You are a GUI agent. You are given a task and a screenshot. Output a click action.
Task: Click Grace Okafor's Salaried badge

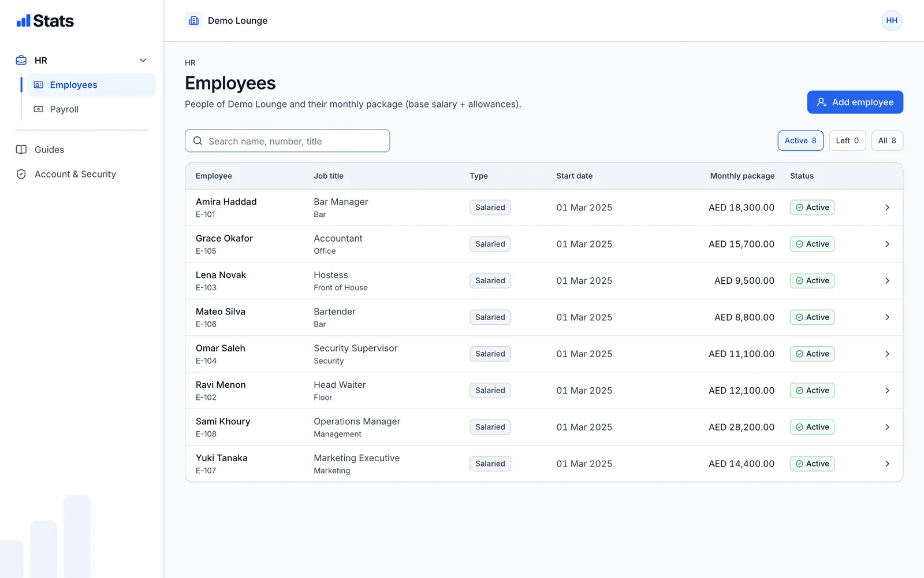pyautogui.click(x=490, y=244)
